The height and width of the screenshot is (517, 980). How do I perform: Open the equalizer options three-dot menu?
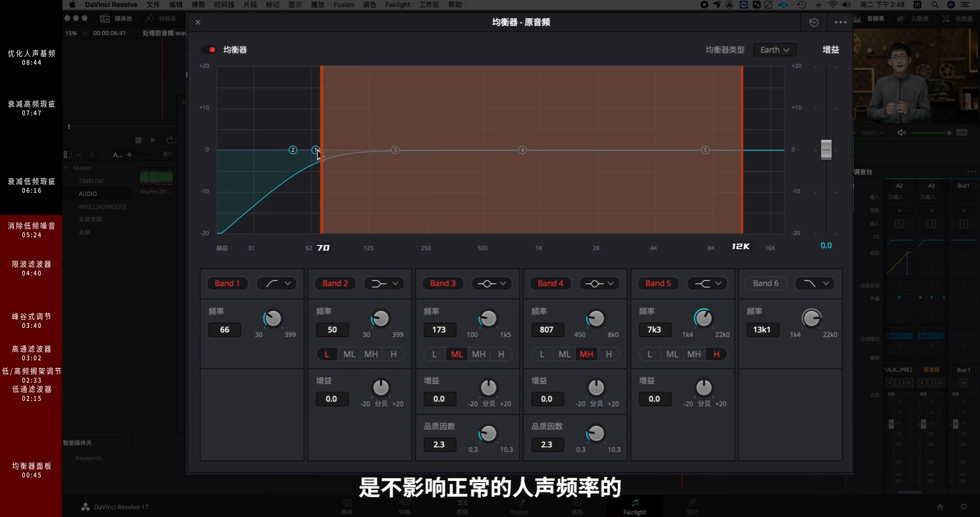click(840, 22)
